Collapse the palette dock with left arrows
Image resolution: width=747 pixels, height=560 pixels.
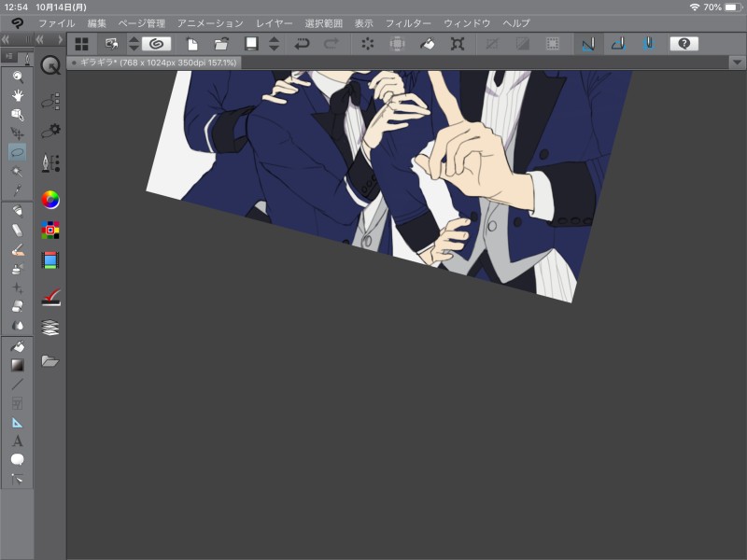click(40, 39)
